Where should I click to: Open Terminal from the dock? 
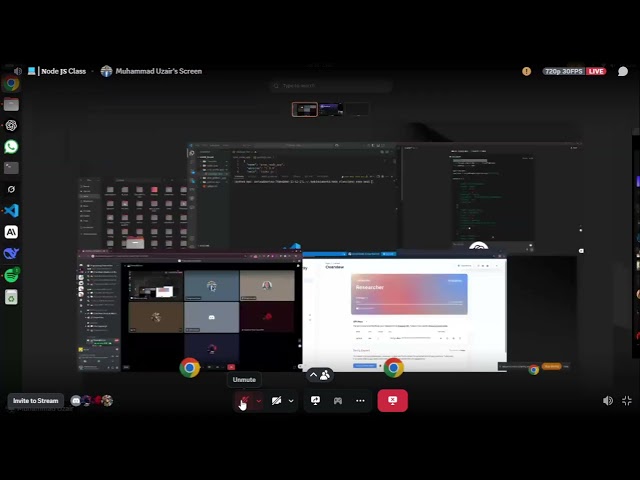tap(11, 168)
